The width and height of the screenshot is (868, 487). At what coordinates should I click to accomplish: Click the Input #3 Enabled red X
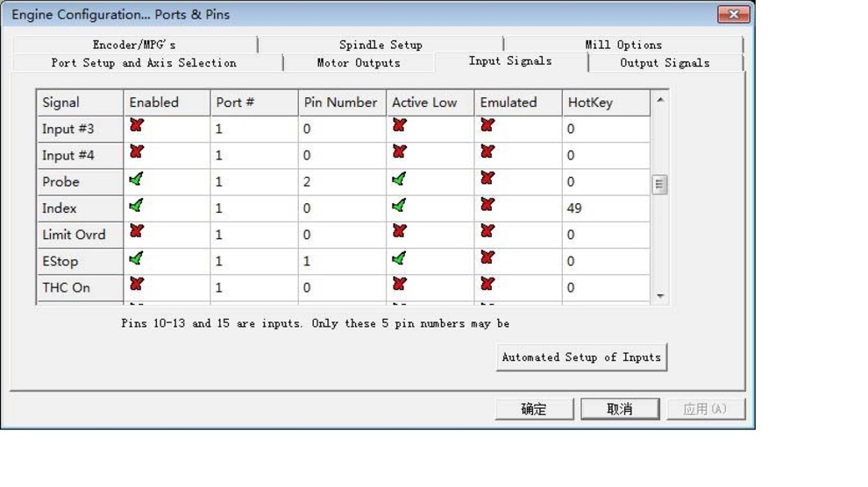(x=136, y=126)
